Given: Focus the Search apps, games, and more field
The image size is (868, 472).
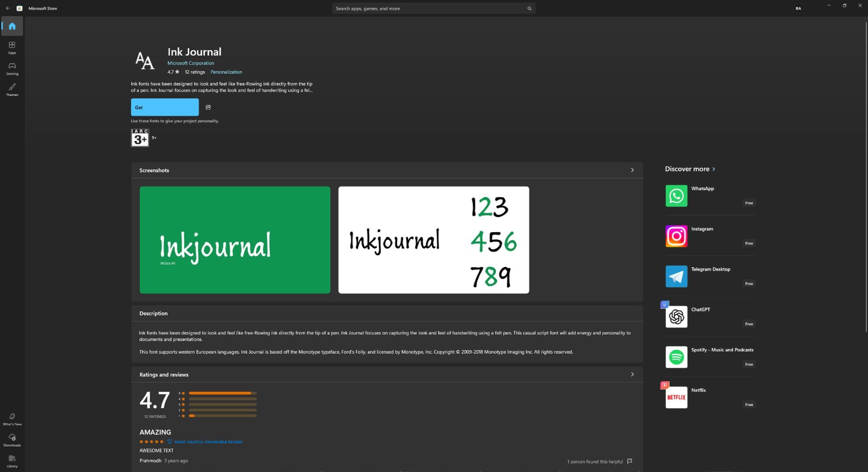Looking at the screenshot, I should [x=434, y=8].
